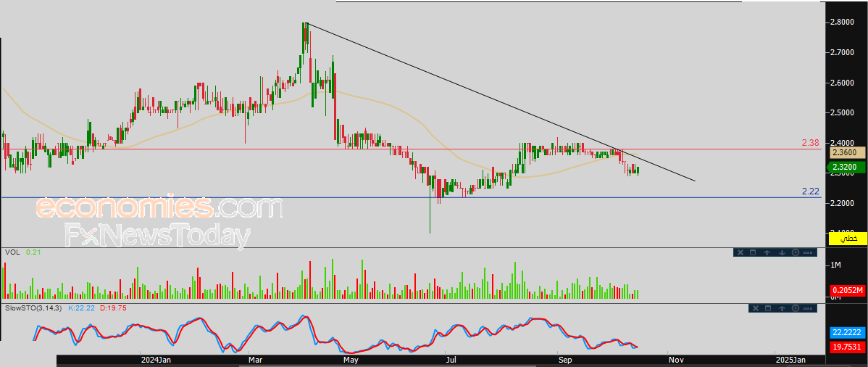
Task: Click the May date on time axis
Action: 350,360
